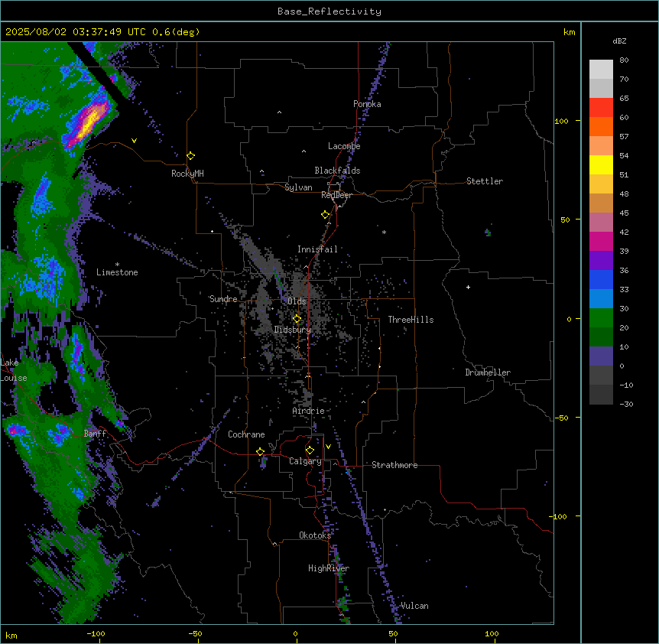Select the dark green 20-10 dBZ legend color

[x=601, y=337]
